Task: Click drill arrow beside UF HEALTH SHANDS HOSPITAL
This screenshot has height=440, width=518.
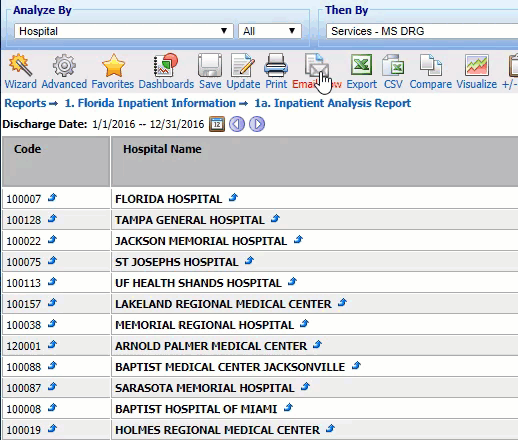Action: (x=292, y=282)
